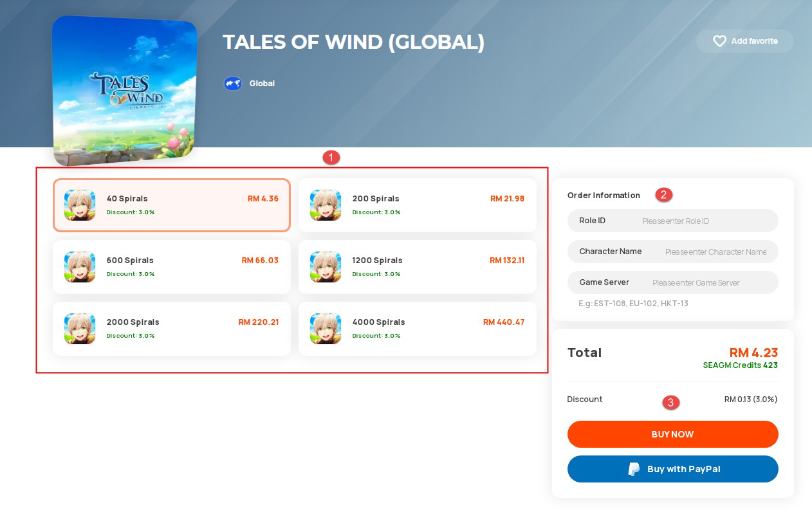Select the 1200 Spirals package label
The image size is (812, 514).
click(x=378, y=261)
